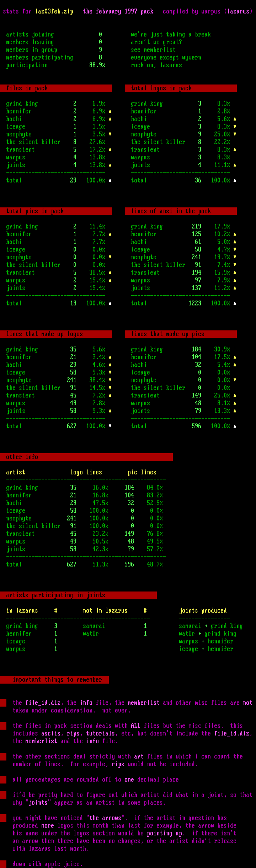Screen dimensions: 256x868
Task: Click the down arrow on the total row of lines that made up logos
Action: [x=110, y=426]
